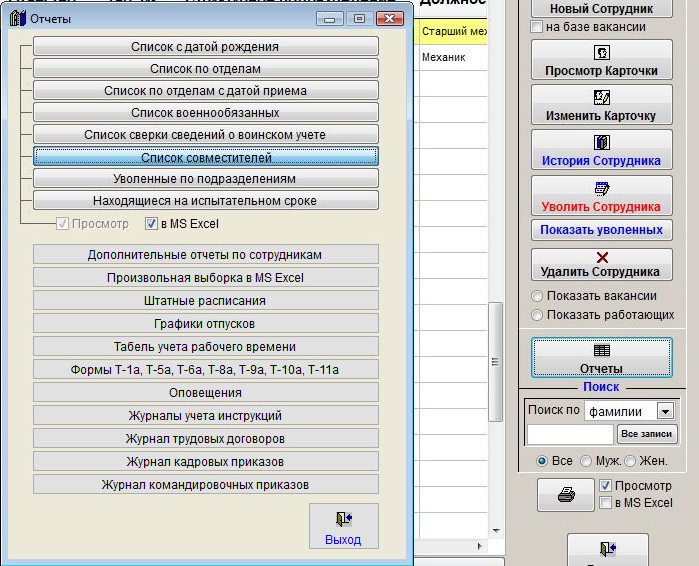Toggle 'в MS Excel' checkbox in Отчеты window
This screenshot has width=699, height=566.
pos(151,223)
